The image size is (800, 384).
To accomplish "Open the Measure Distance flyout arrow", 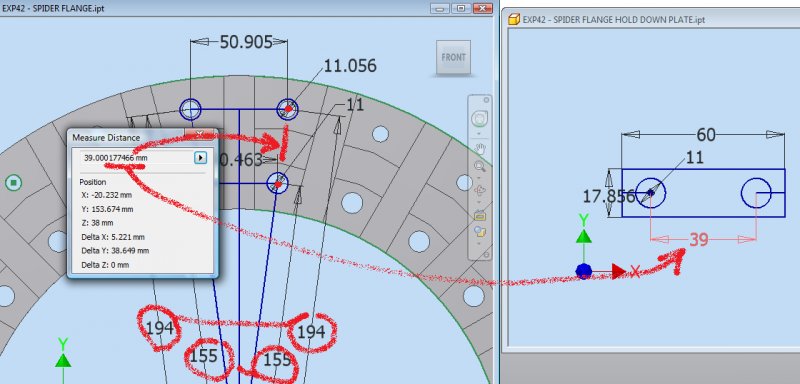I will pyautogui.click(x=201, y=158).
